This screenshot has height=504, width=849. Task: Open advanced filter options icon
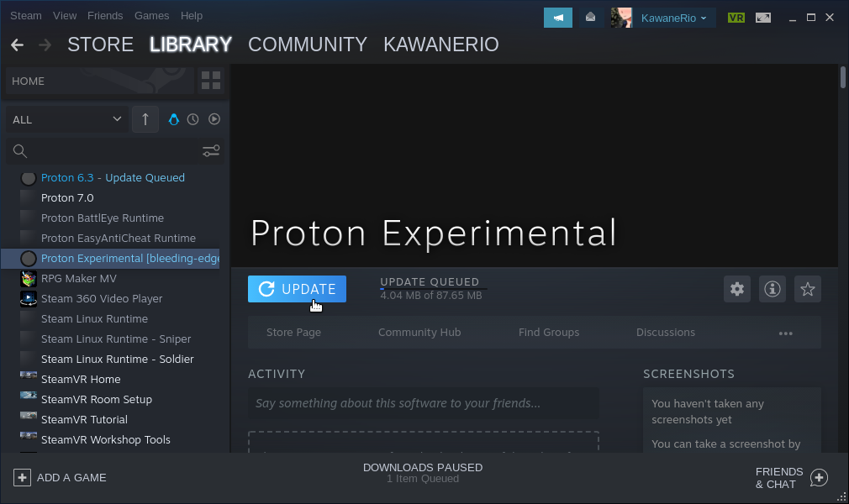pyautogui.click(x=211, y=151)
